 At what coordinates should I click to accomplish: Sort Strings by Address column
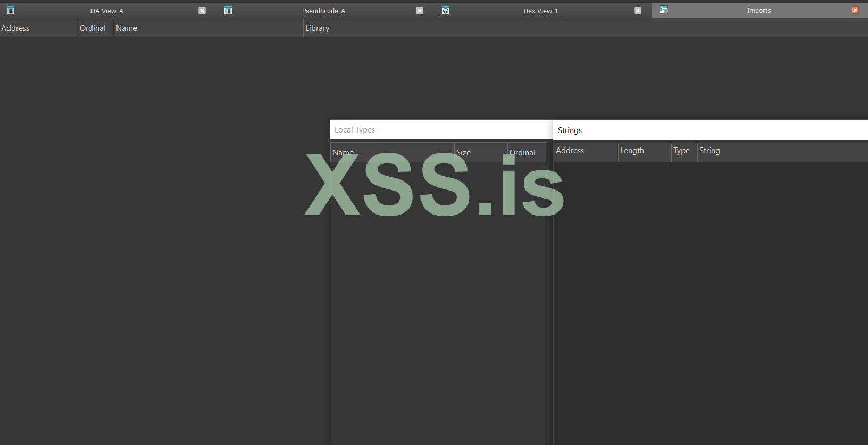pyautogui.click(x=586, y=151)
